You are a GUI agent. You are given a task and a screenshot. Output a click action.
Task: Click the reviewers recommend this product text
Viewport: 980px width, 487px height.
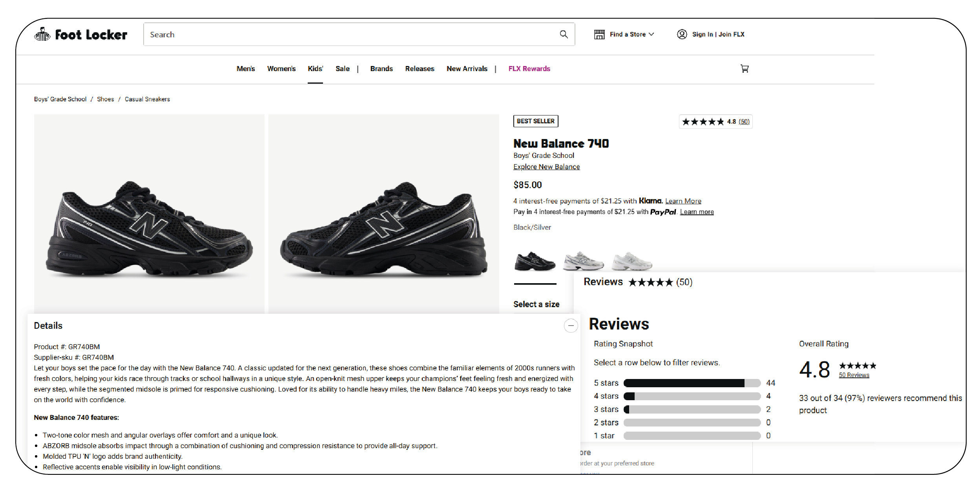tap(881, 404)
